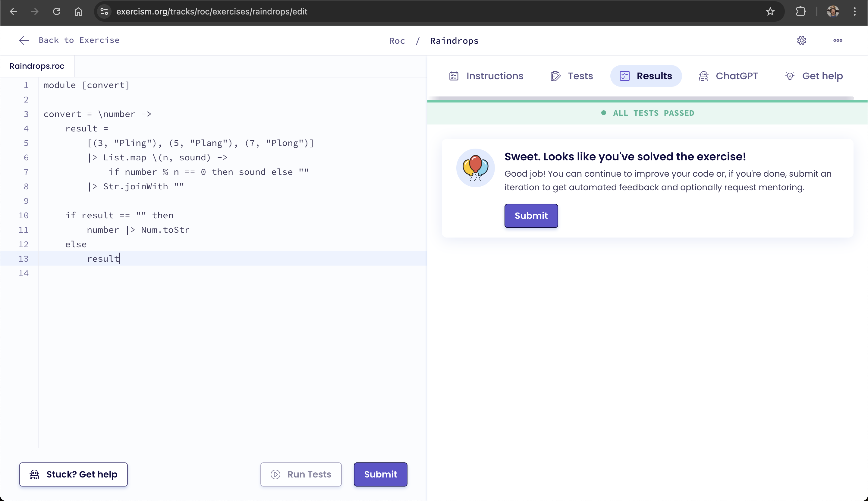Click the robot icon in Stuck button
The height and width of the screenshot is (501, 868).
pyautogui.click(x=34, y=474)
